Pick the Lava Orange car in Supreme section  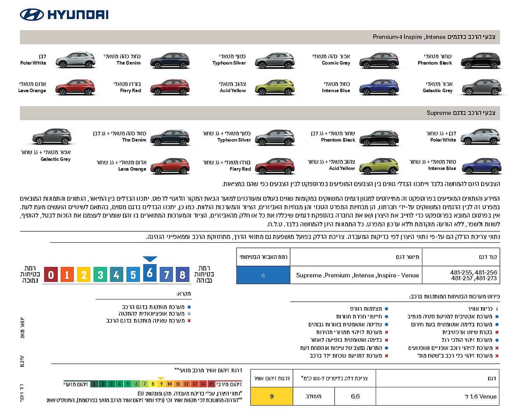(170, 166)
